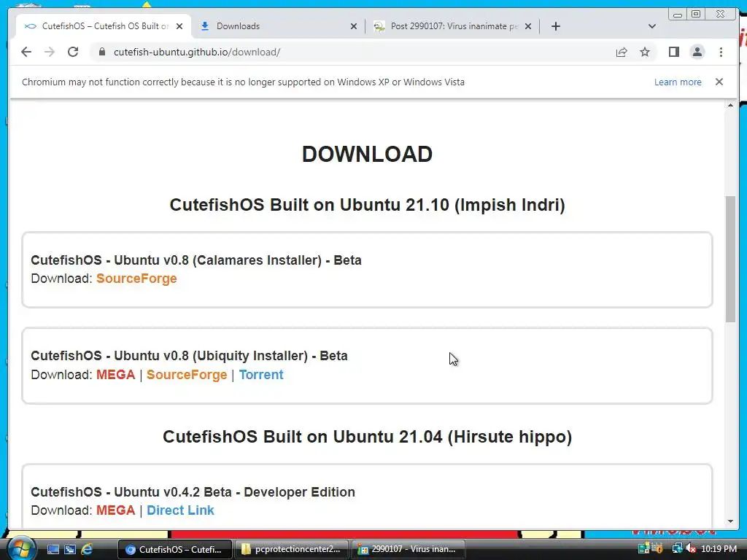Click the Calamares Installer Beta title text
Viewport: 747px width, 560px height.
coord(196,260)
